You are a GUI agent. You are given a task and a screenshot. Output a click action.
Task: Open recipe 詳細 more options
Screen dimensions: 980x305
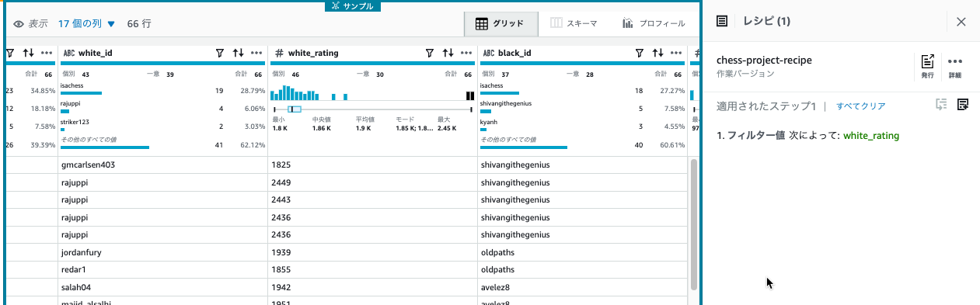[955, 68]
